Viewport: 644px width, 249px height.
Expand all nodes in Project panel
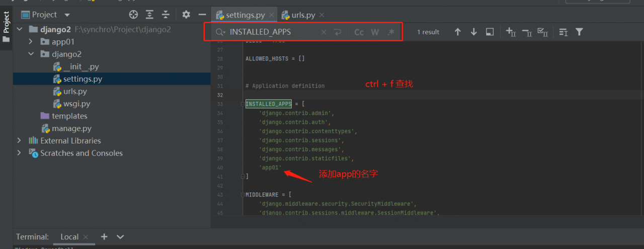tap(149, 15)
